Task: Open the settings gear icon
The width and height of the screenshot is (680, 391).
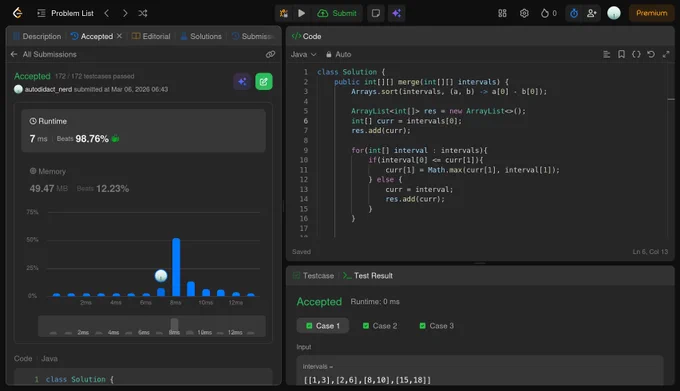Action: [524, 13]
